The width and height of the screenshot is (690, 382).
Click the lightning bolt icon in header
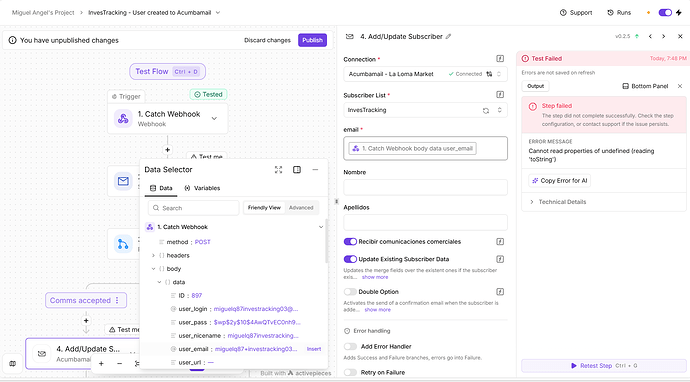[679, 13]
